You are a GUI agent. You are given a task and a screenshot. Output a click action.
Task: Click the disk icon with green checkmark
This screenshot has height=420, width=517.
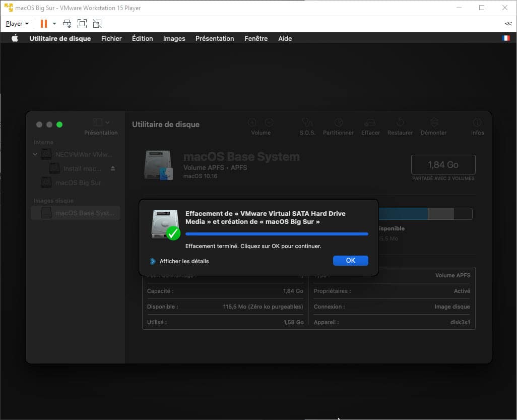(165, 224)
